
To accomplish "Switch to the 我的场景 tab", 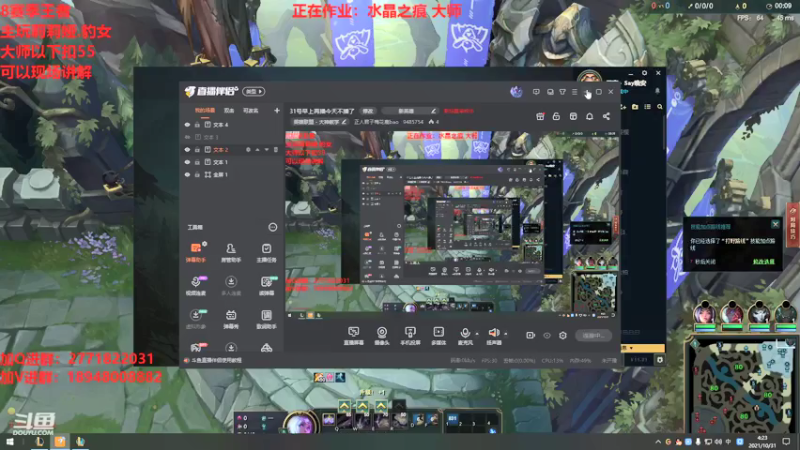I will point(205,111).
